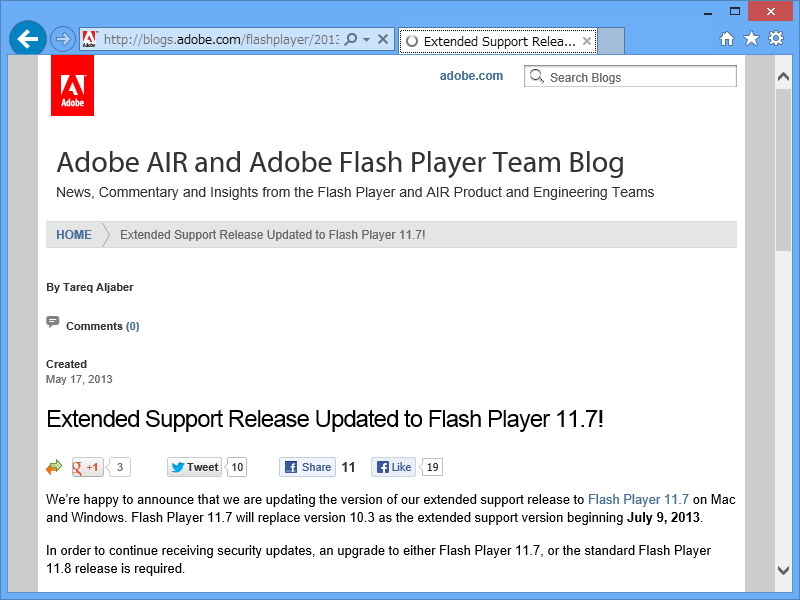Click the Google +1 button
800x600 pixels.
click(x=88, y=467)
